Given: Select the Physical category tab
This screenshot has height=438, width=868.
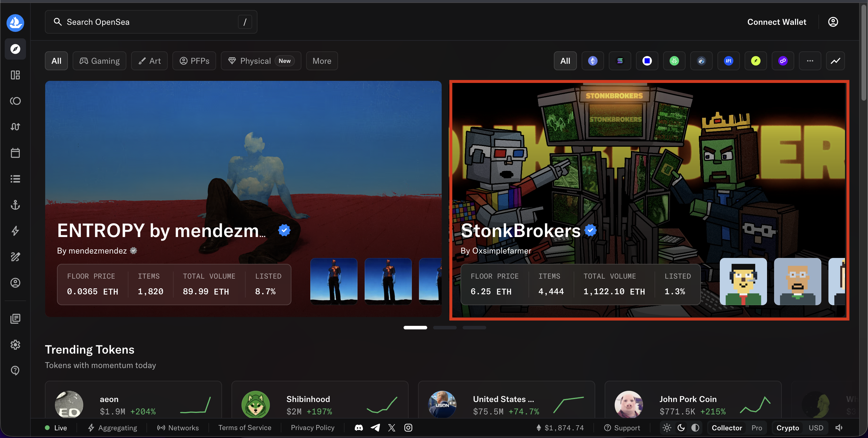Looking at the screenshot, I should coord(261,61).
